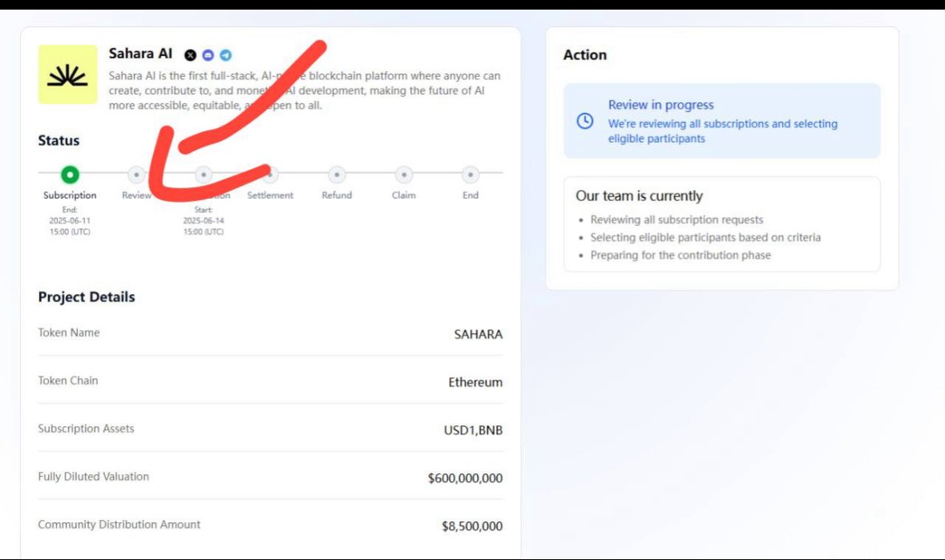The height and width of the screenshot is (560, 945).
Task: Select the Settlement status step marker
Action: coord(270,175)
